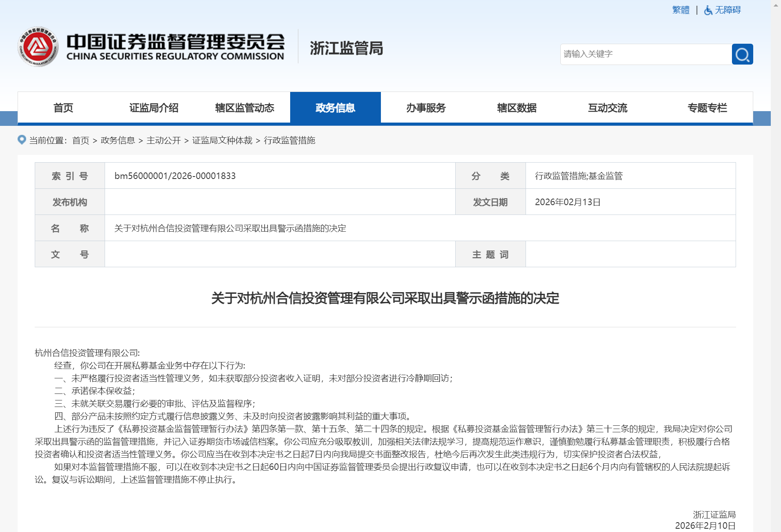Screen dimensions: 781x532
Task: Navigate to 互动交流 tab
Action: tap(607, 108)
